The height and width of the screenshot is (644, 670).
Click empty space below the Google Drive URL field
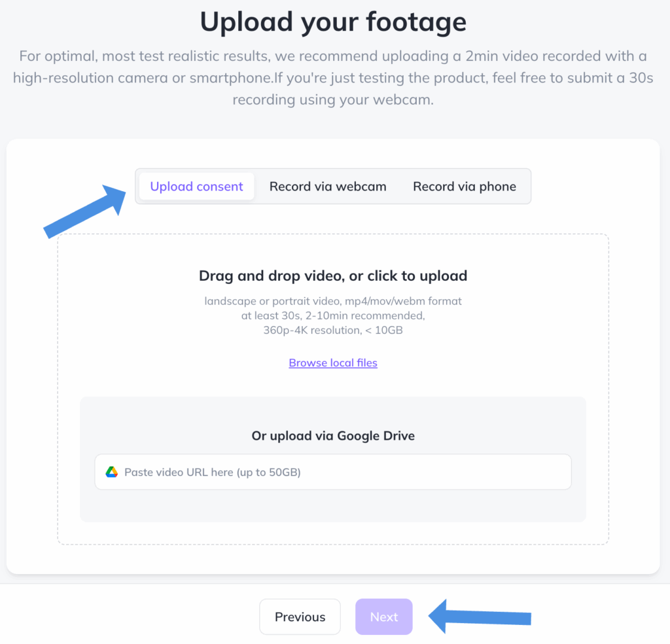(x=333, y=506)
